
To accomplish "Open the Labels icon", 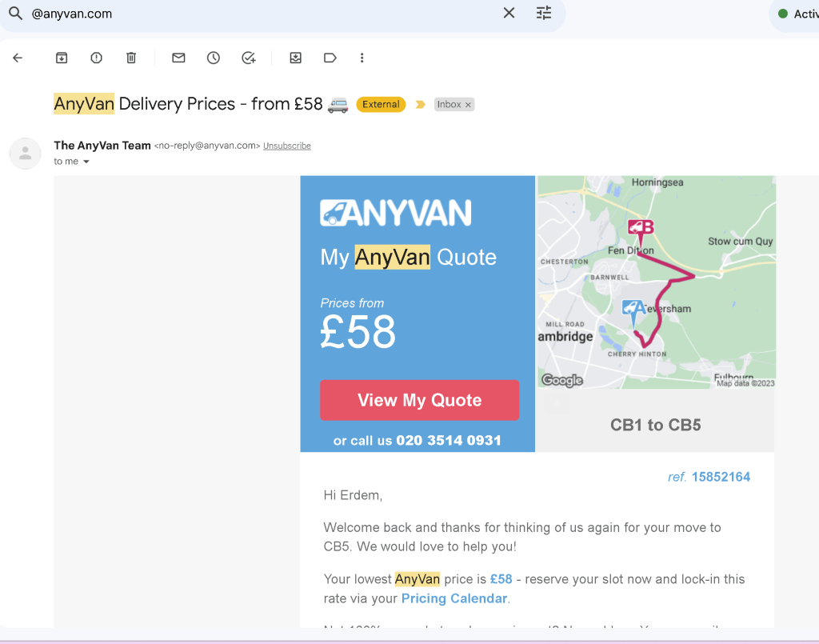I will tap(330, 58).
